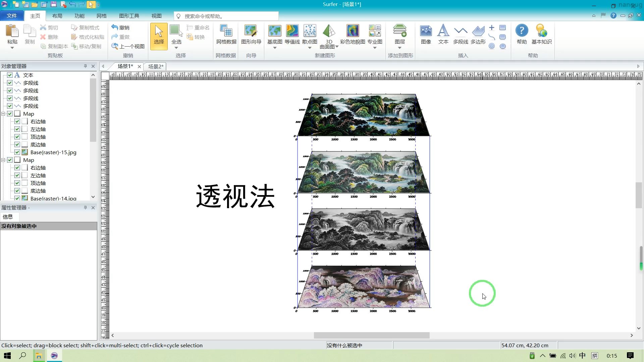Click the save icon in quick access toolbar

click(53, 4)
